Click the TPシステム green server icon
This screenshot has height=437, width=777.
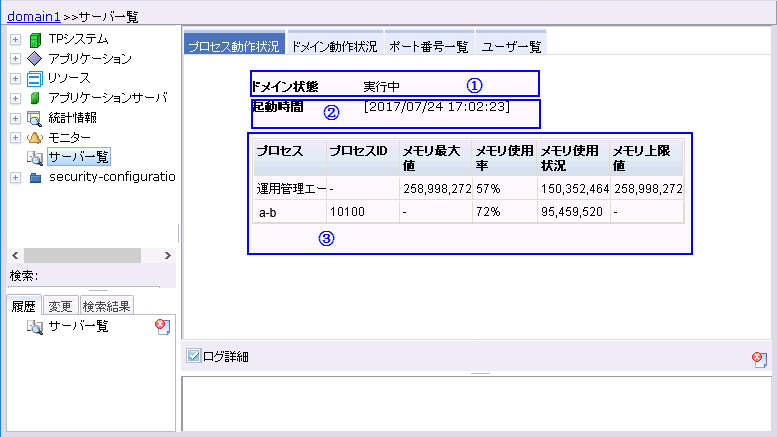pos(35,40)
